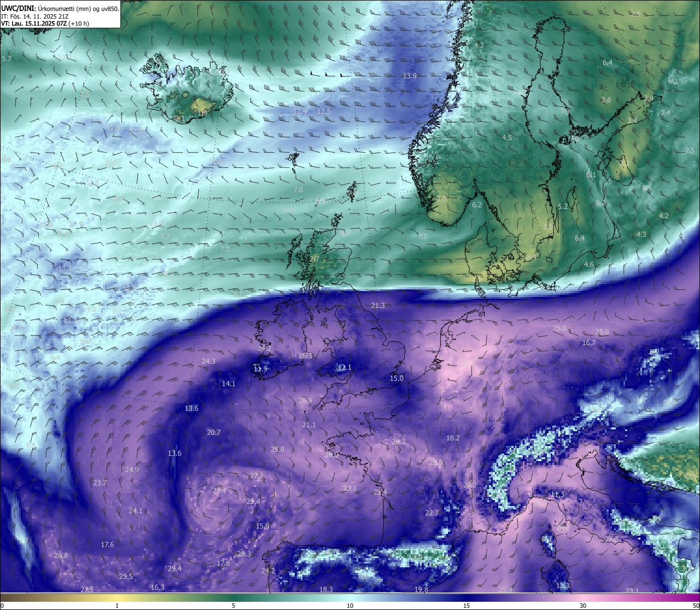Click the value 26.8 near the left edge

(x=61, y=555)
